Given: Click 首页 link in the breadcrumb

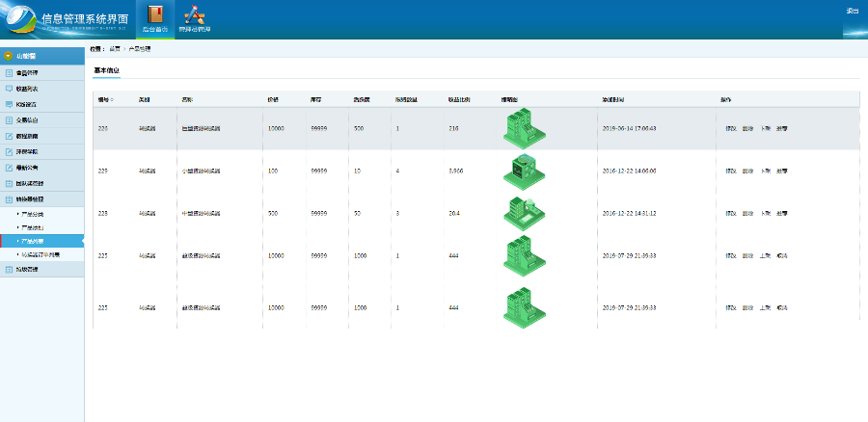Looking at the screenshot, I should [x=115, y=48].
